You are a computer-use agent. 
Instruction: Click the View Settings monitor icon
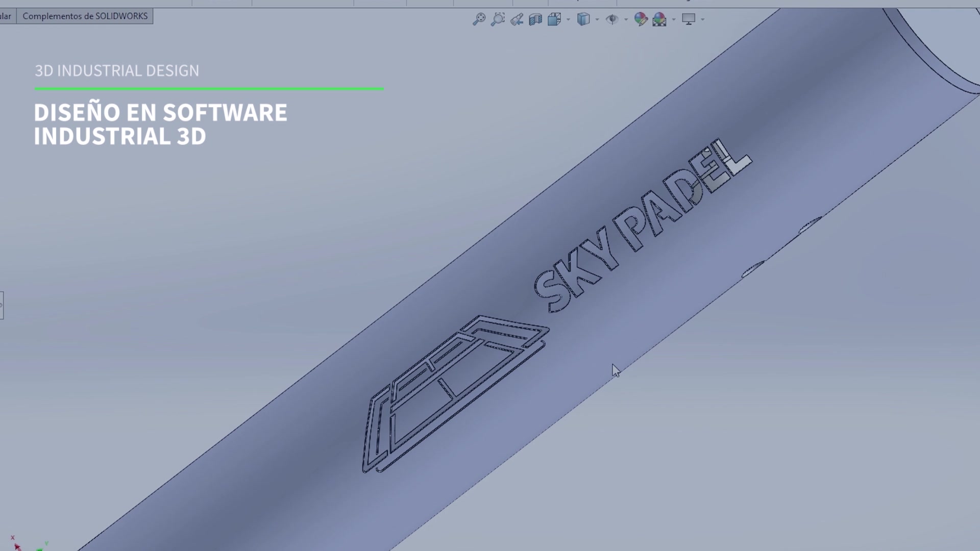point(689,19)
